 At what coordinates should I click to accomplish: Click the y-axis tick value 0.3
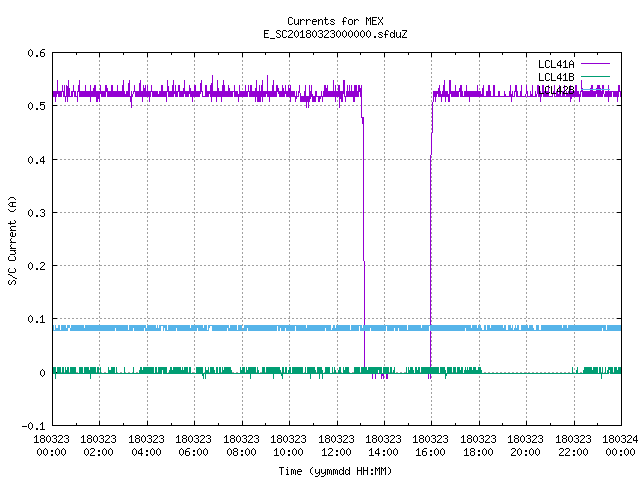36,213
